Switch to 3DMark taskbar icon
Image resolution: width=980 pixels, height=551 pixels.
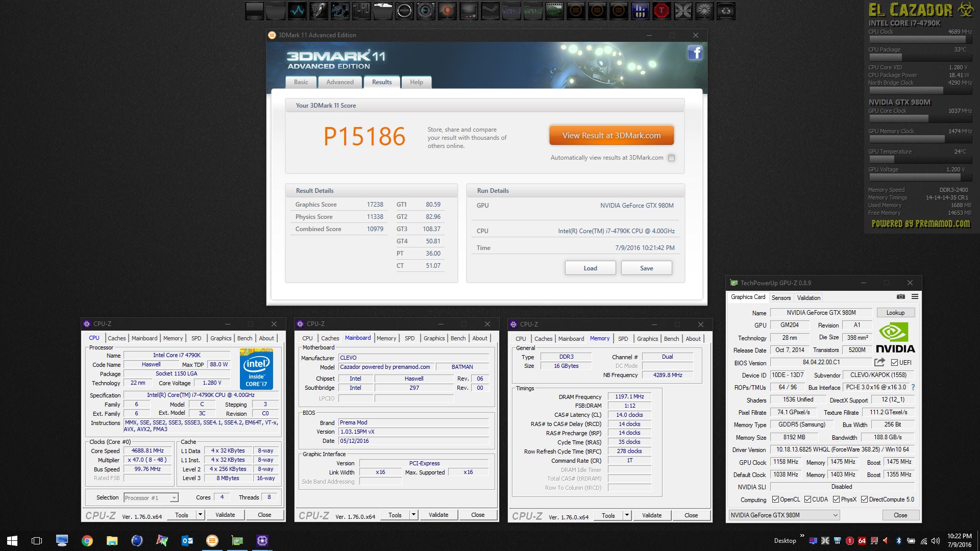click(212, 541)
